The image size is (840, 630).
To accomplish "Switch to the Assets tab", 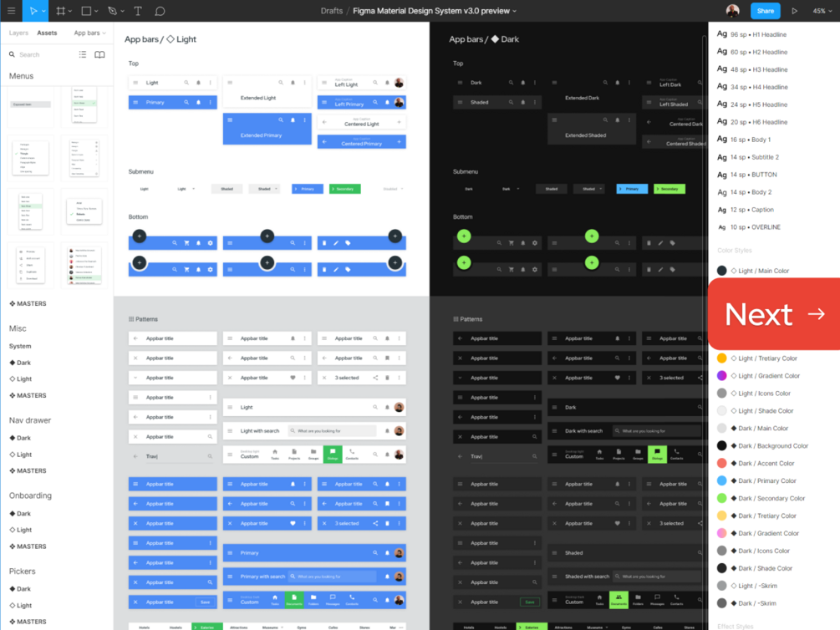I will [x=47, y=33].
